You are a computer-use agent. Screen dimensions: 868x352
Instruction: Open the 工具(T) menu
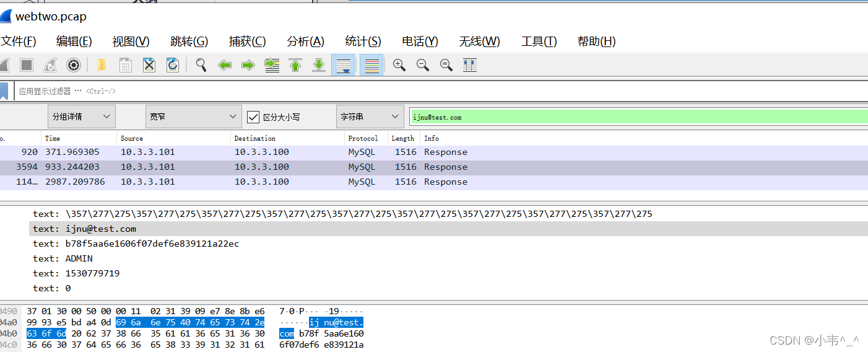(x=539, y=42)
